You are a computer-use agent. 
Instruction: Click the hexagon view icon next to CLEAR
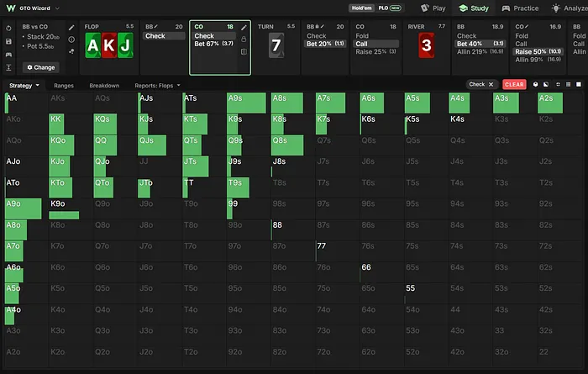536,84
